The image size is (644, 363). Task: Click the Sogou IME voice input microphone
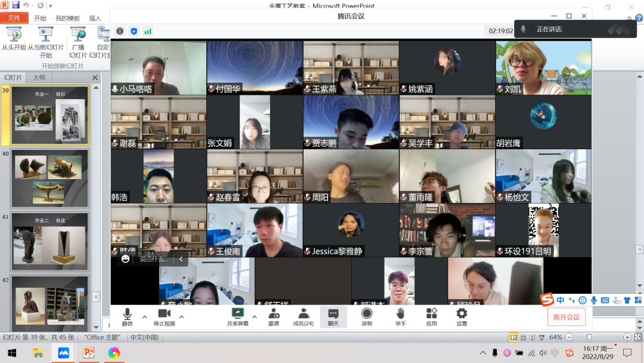[x=593, y=300]
